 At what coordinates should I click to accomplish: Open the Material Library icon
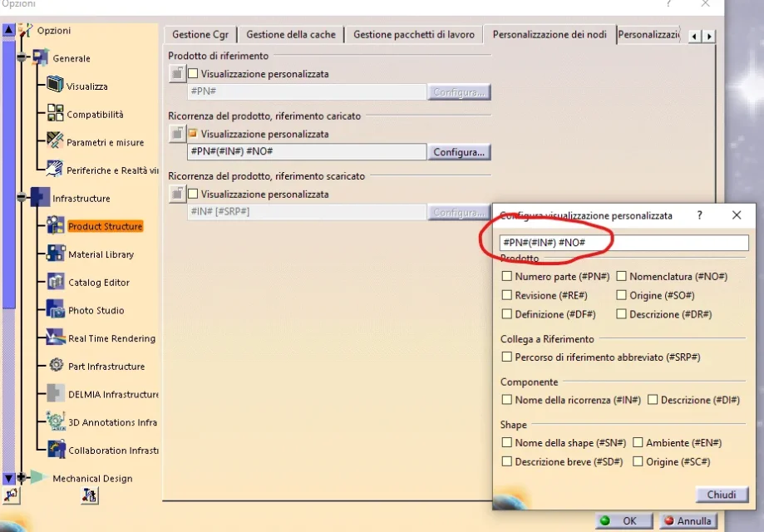click(x=56, y=254)
